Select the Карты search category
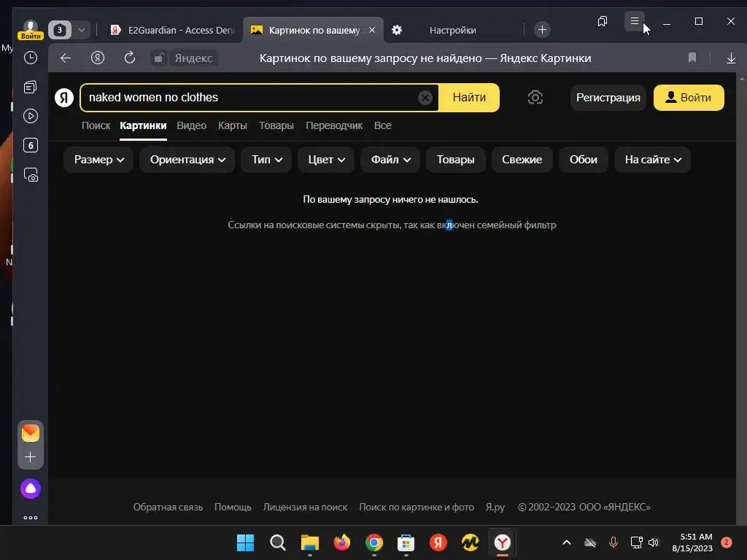Viewport: 747px width, 560px height. (233, 125)
